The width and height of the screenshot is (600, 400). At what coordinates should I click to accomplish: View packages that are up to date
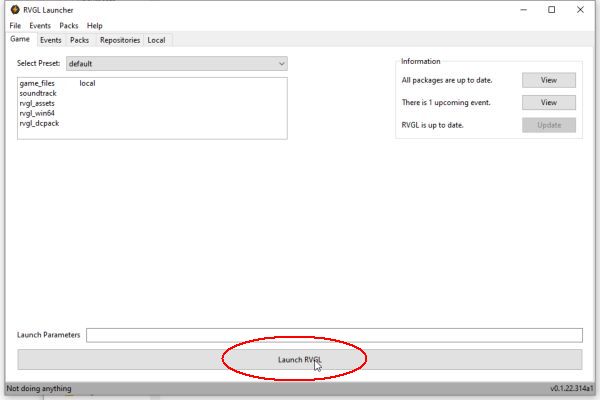click(549, 80)
